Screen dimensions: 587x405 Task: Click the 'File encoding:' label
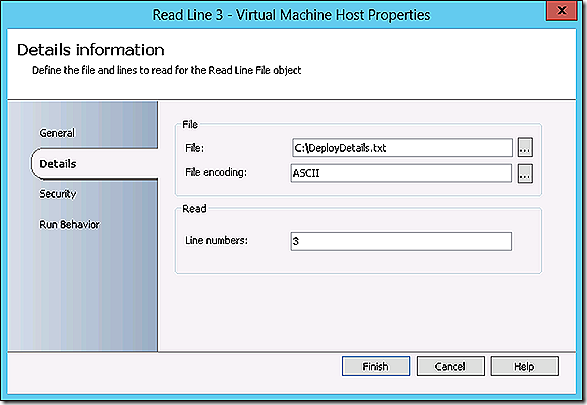coord(216,173)
